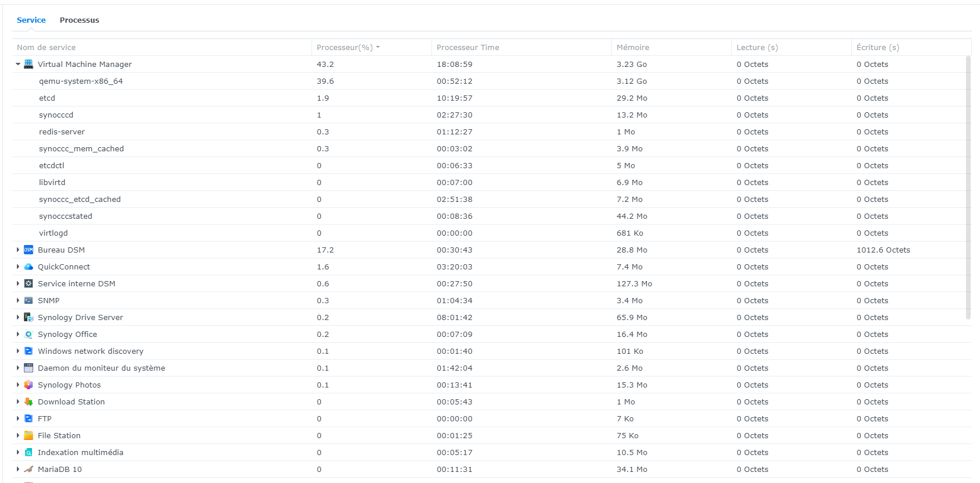The height and width of the screenshot is (483, 980).
Task: Click the Download Station icon
Action: coord(29,402)
